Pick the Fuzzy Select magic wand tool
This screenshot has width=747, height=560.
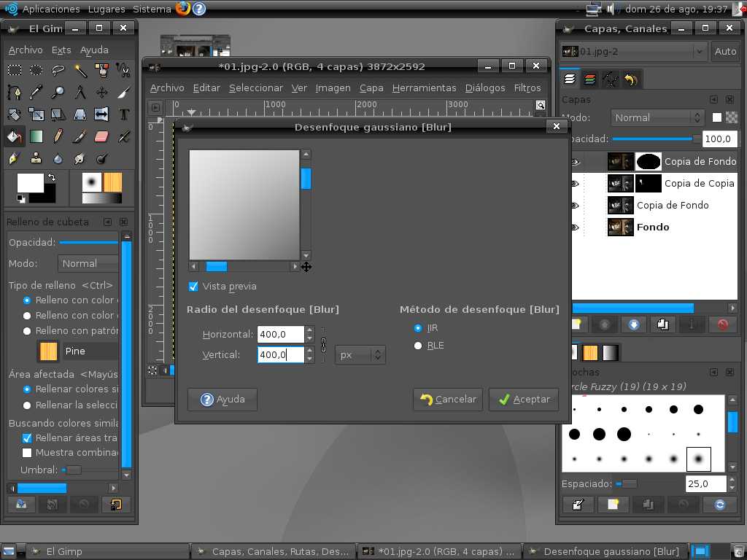[80, 71]
